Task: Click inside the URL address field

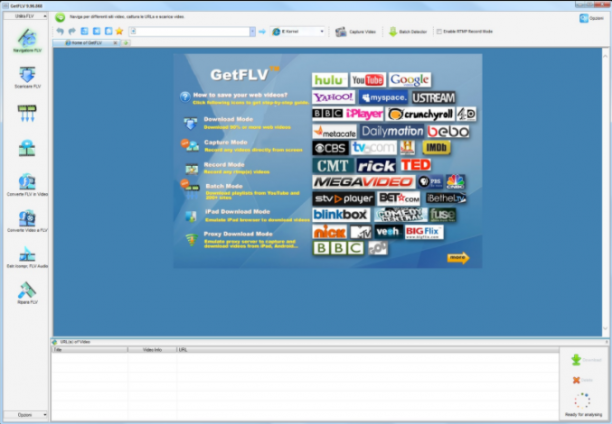Action: pyautogui.click(x=189, y=32)
